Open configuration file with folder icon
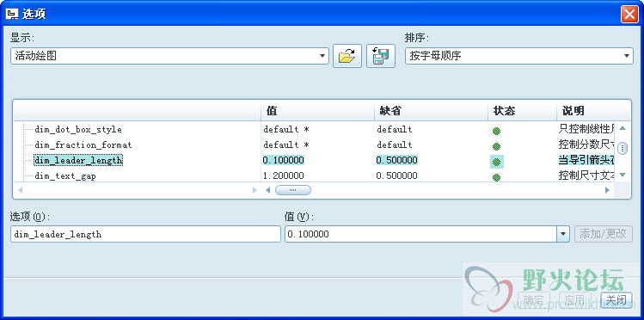 tap(347, 56)
